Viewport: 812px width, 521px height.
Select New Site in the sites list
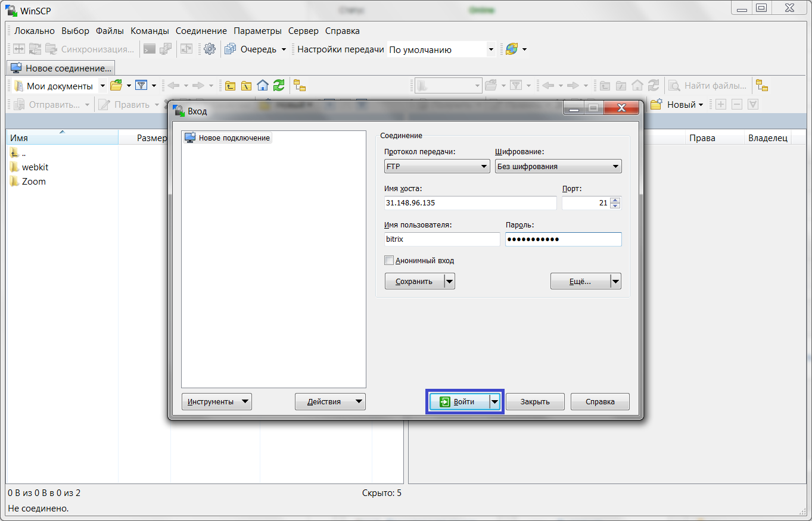point(228,138)
